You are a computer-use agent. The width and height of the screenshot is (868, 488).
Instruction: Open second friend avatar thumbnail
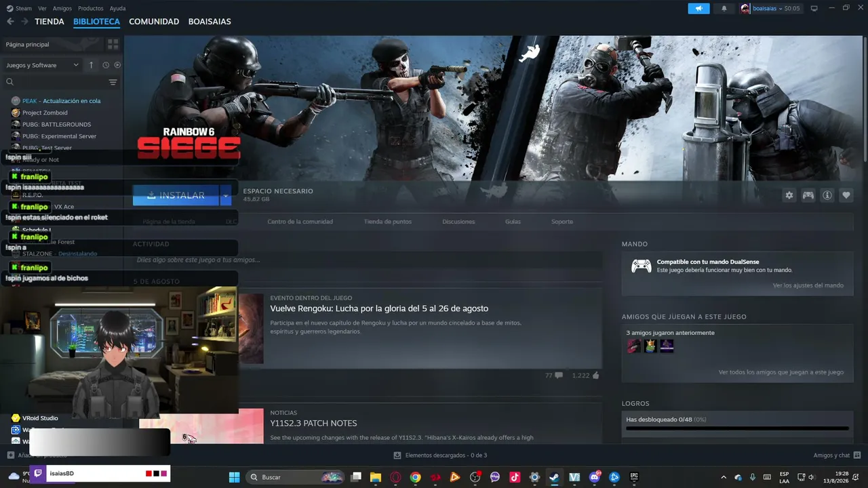650,346
